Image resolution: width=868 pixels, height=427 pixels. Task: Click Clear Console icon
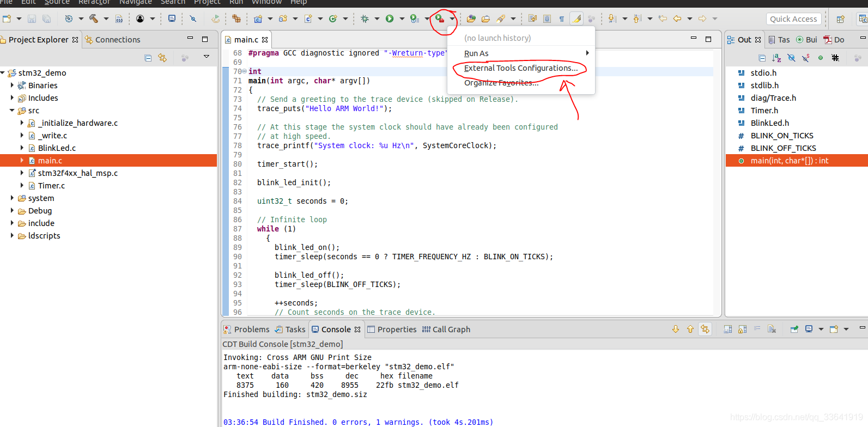(772, 329)
